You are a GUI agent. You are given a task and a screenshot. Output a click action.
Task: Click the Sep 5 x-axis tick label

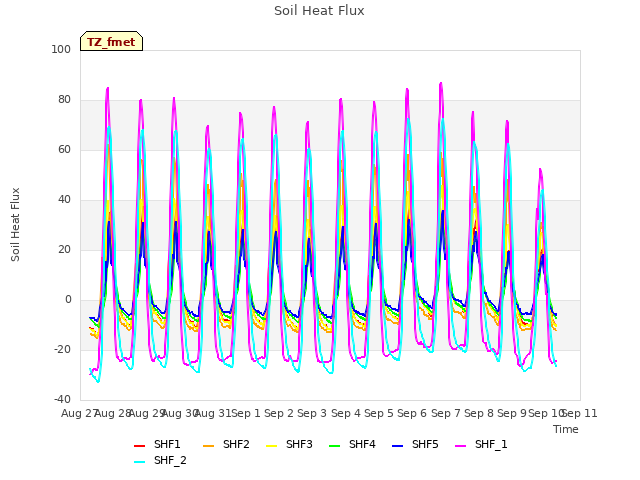(x=379, y=413)
